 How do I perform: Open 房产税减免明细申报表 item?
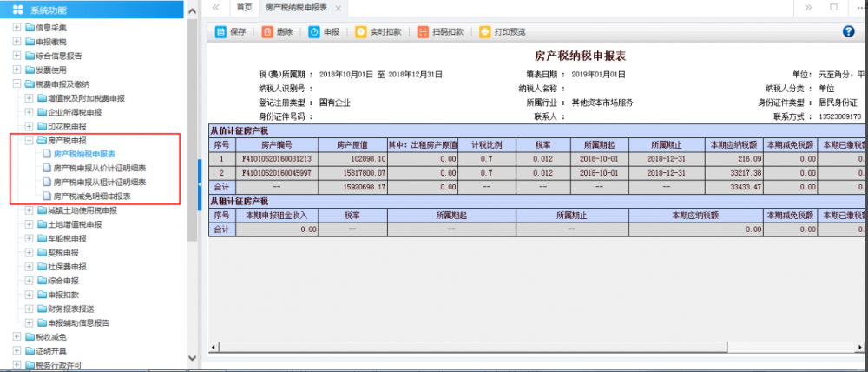point(92,196)
